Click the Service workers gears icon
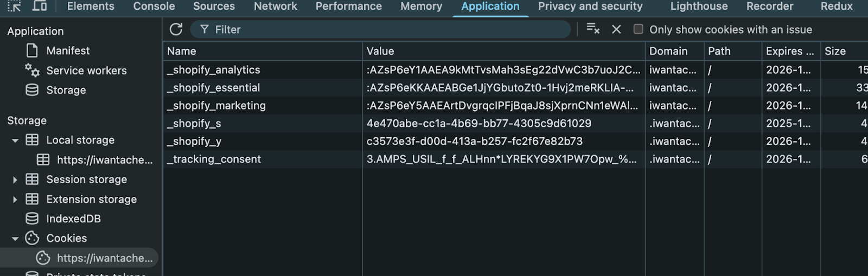Screen dimensions: 868x276 click(x=33, y=70)
